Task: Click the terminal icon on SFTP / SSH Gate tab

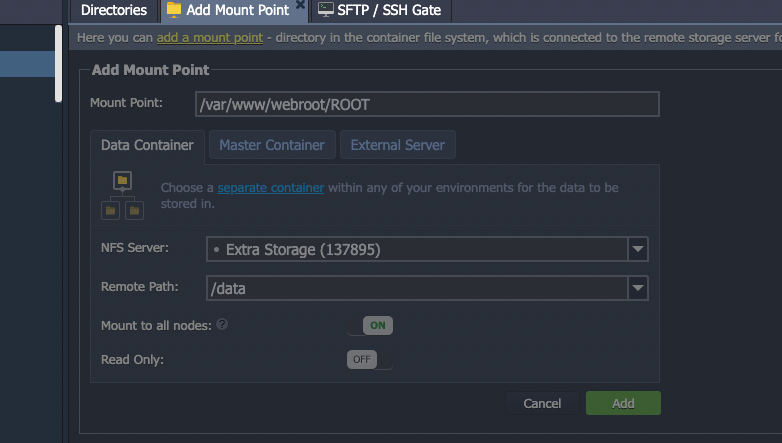Action: pyautogui.click(x=325, y=10)
